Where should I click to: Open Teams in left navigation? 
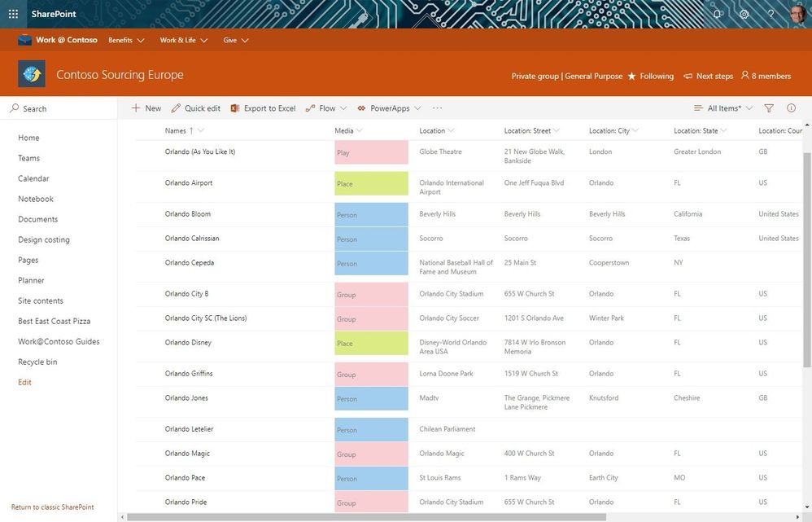tap(29, 158)
